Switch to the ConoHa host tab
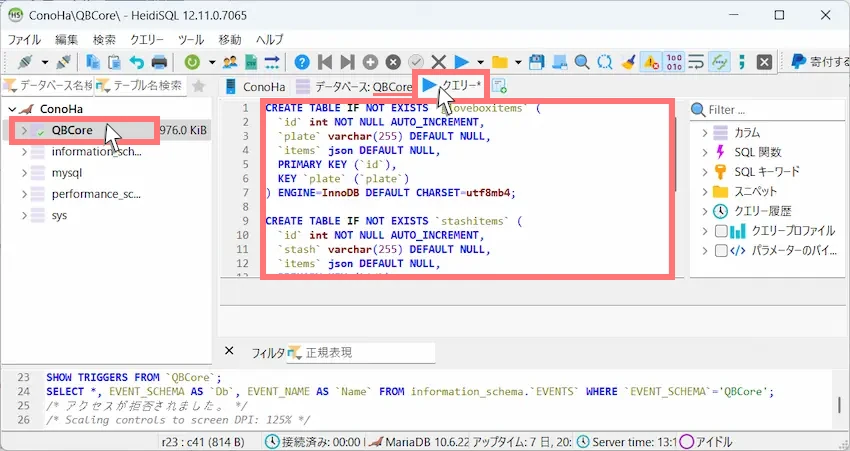The height and width of the screenshot is (451, 850). 255,86
